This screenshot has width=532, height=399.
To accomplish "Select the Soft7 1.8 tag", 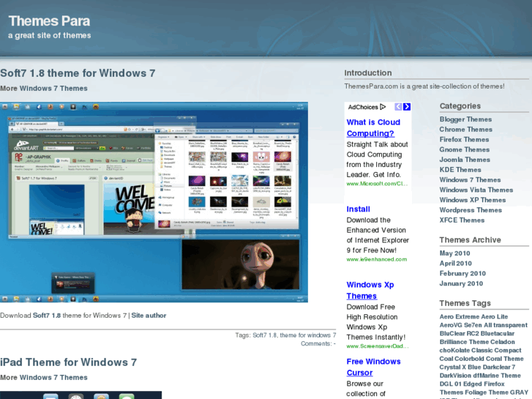I will [x=265, y=335].
